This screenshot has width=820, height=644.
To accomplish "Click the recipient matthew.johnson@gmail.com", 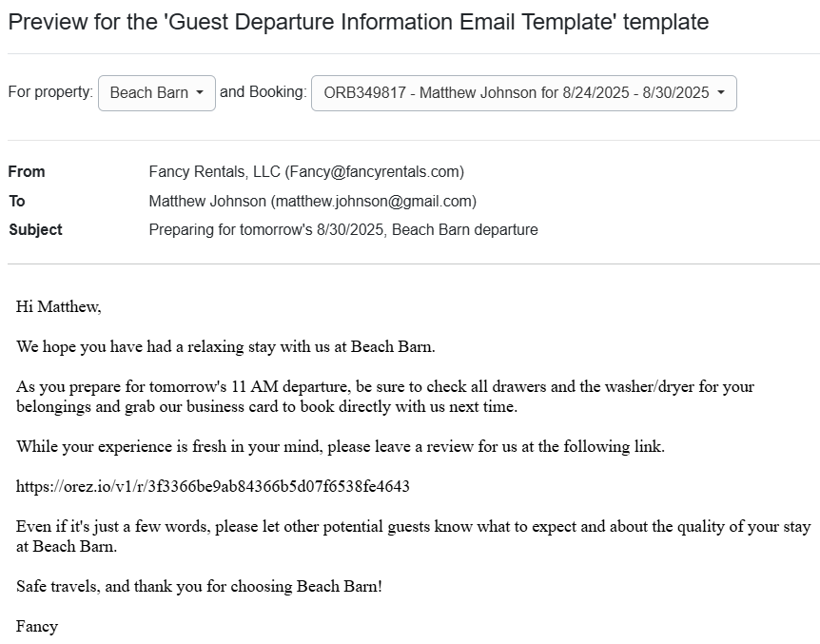I will coord(374,202).
